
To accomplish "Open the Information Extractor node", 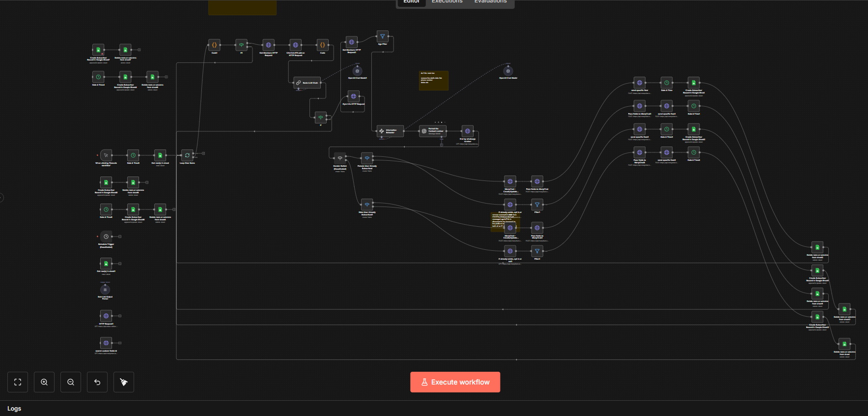I will (390, 131).
